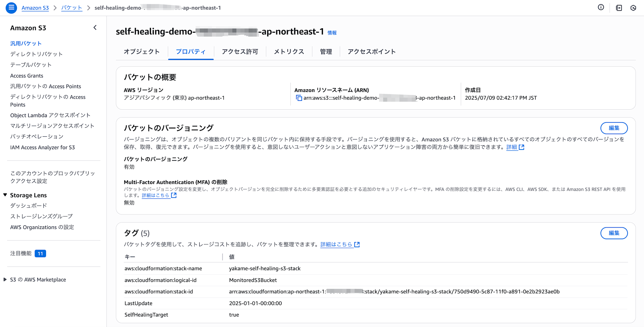The width and height of the screenshot is (644, 327).
Task: Click creation date 2025/07/09 02:42:17 PM JST
Action: pos(501,98)
